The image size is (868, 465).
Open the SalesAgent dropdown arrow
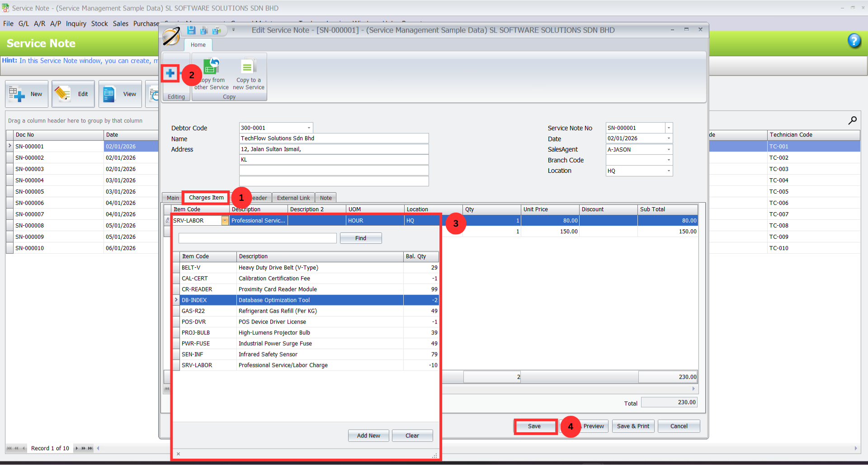click(669, 150)
